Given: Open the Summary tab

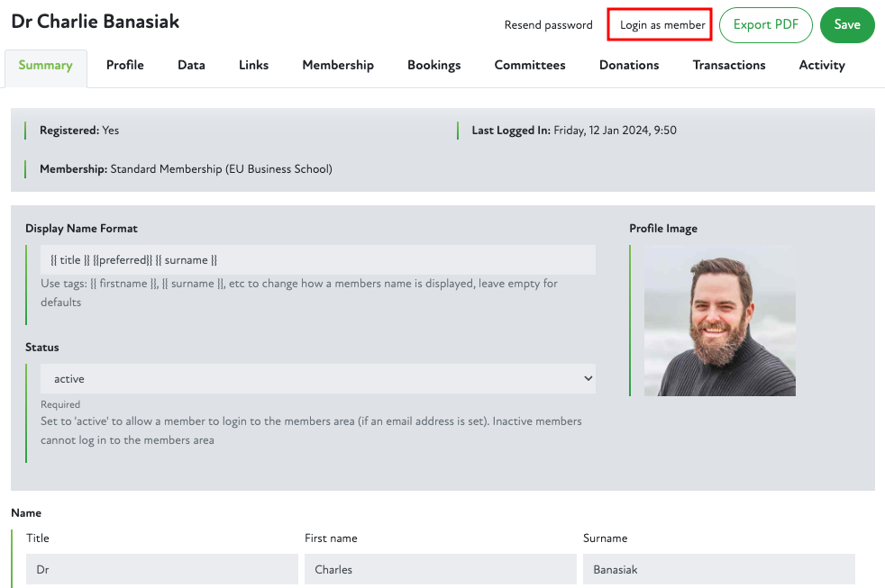Looking at the screenshot, I should [x=45, y=66].
